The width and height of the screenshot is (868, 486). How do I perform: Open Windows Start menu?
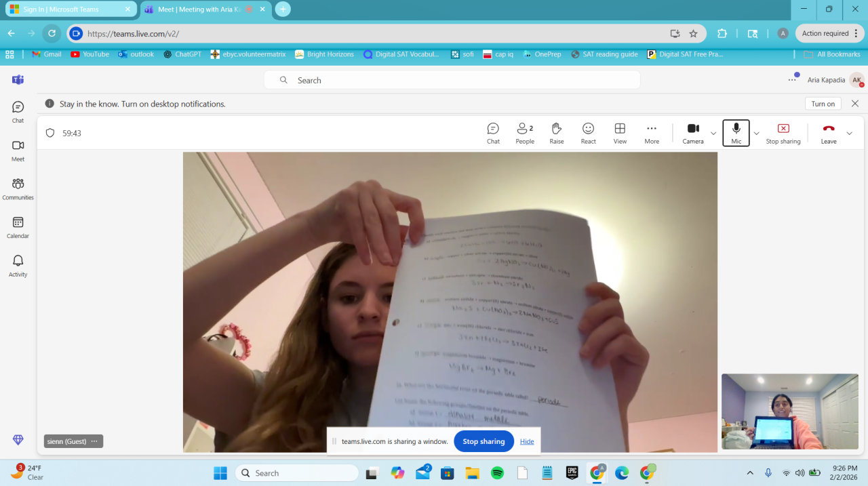pos(220,473)
